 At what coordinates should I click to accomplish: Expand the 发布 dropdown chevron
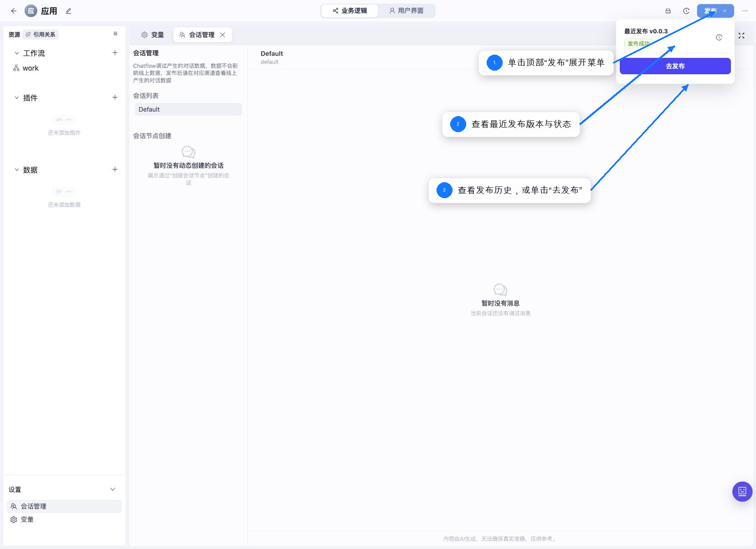(x=725, y=11)
